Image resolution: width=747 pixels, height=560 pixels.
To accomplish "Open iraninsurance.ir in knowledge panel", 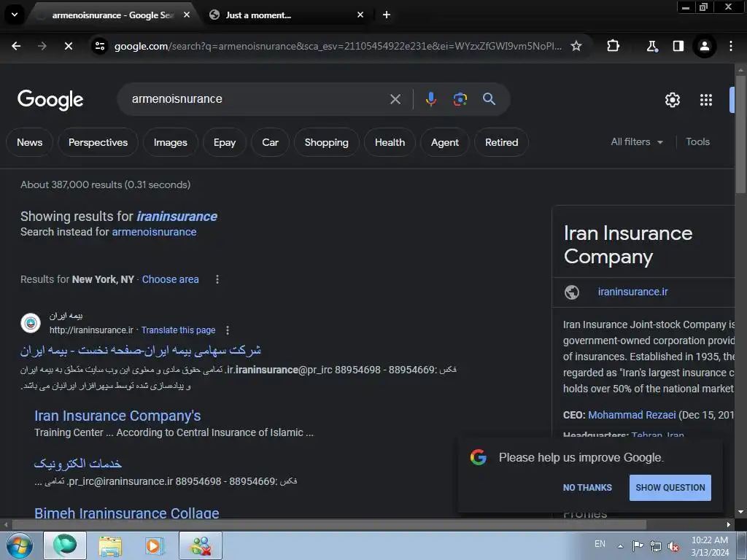I will click(x=632, y=292).
